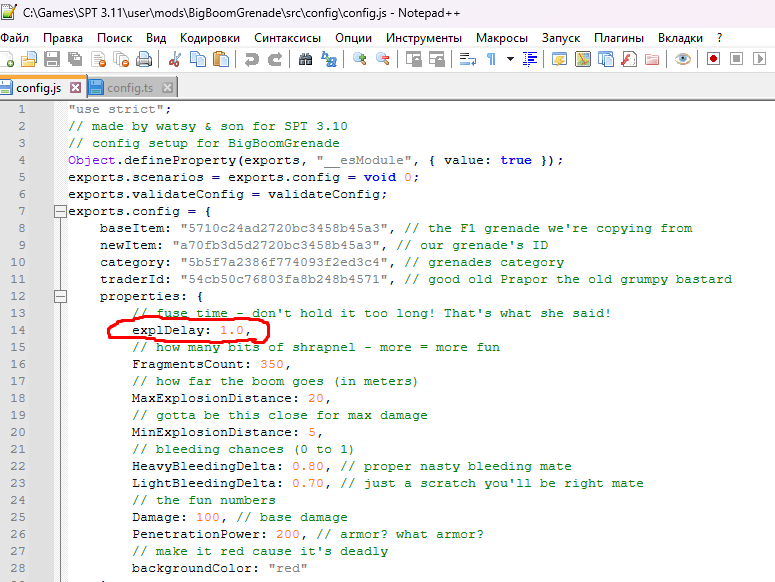Open dropdown arrow beside the pilcrow icon
The height and width of the screenshot is (582, 775).
[x=510, y=59]
